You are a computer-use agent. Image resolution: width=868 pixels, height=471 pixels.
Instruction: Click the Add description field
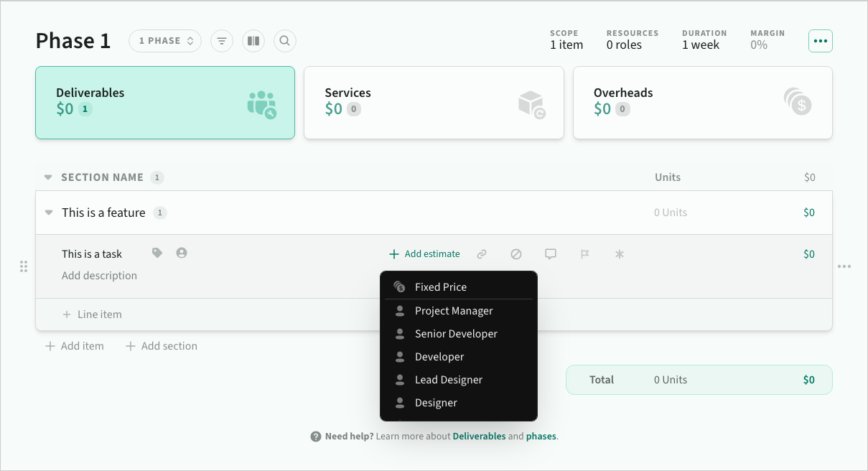99,276
